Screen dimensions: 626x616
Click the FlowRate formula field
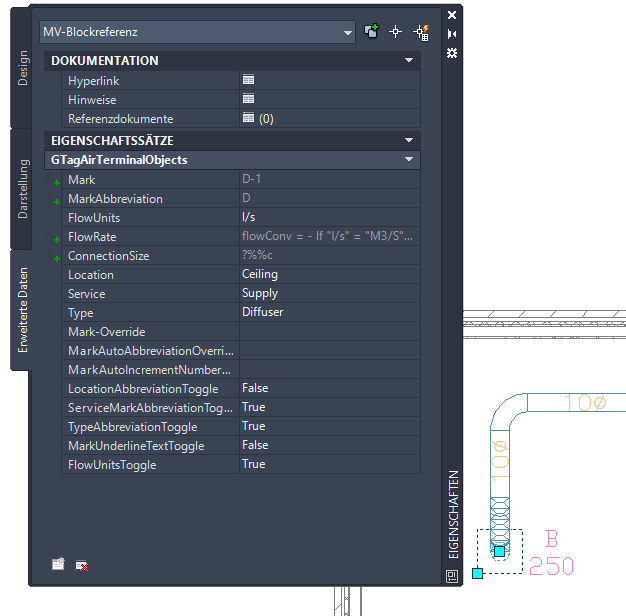(330, 236)
